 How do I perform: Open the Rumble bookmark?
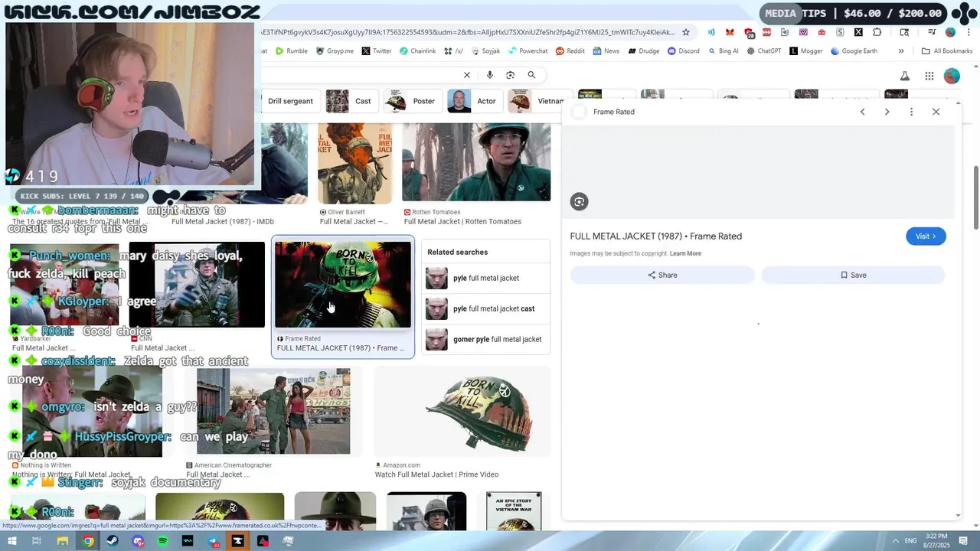(x=292, y=51)
